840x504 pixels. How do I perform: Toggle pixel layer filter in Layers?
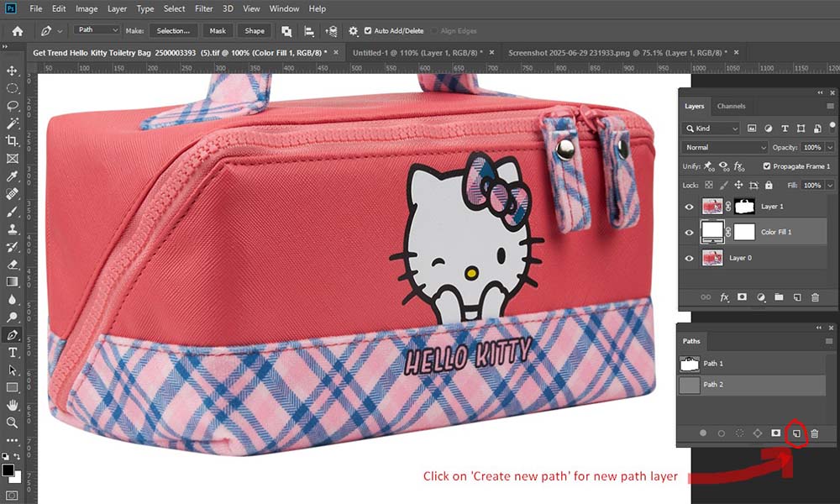point(752,129)
